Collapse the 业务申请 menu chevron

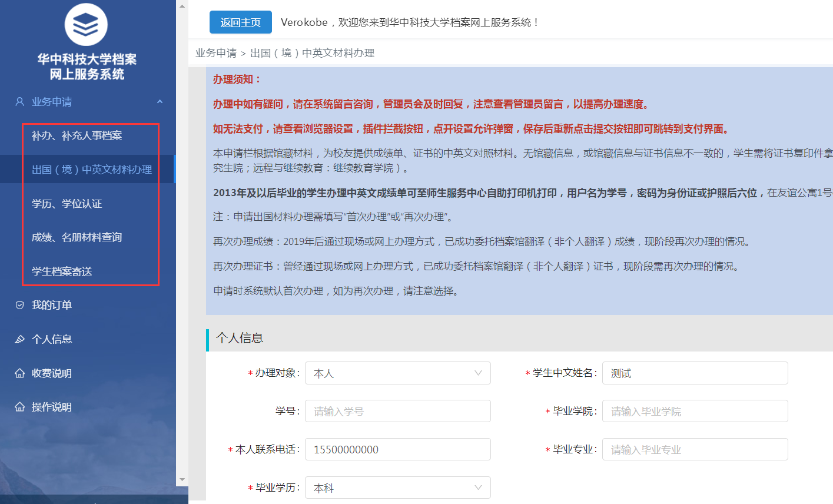coord(160,102)
